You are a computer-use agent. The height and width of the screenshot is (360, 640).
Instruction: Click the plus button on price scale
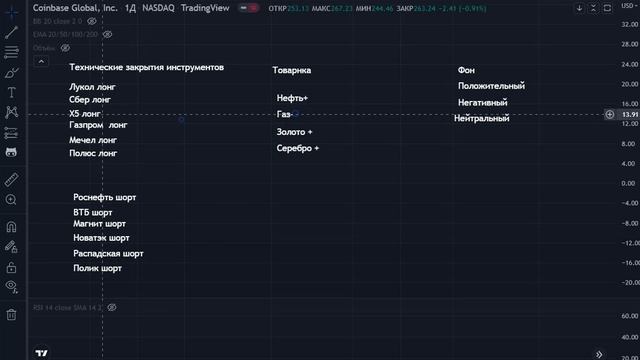coord(609,115)
